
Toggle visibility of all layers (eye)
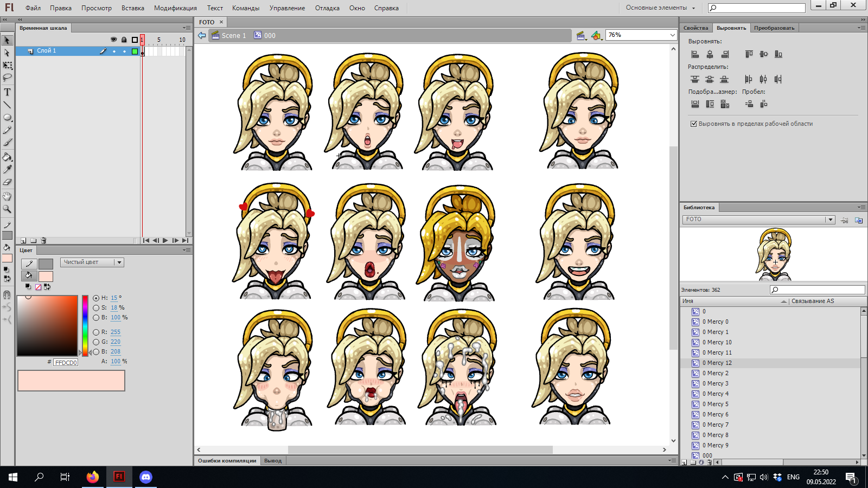point(113,40)
